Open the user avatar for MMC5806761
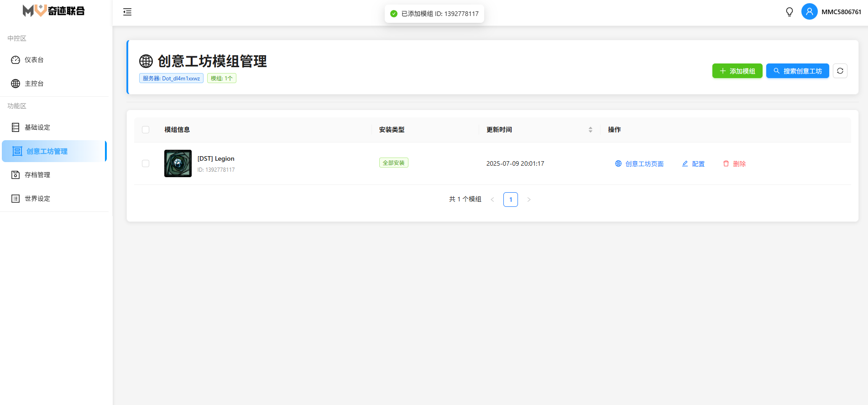Screen dimensions: 868x405 point(809,12)
